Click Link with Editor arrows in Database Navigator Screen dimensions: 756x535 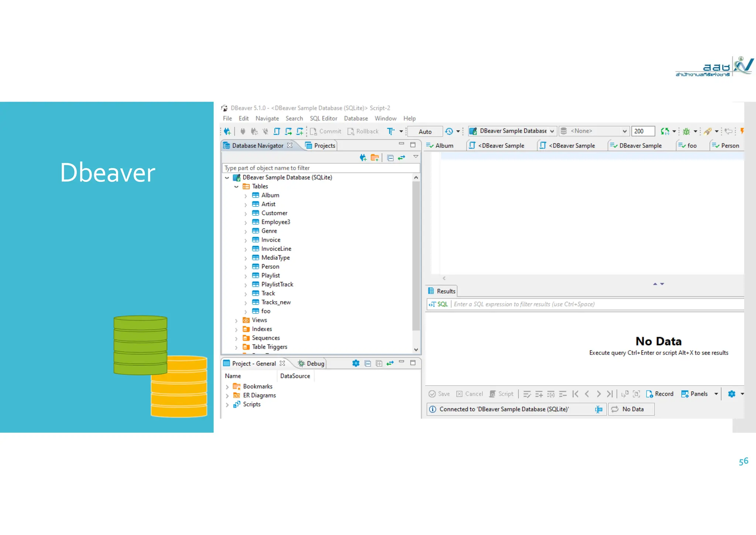click(x=402, y=158)
